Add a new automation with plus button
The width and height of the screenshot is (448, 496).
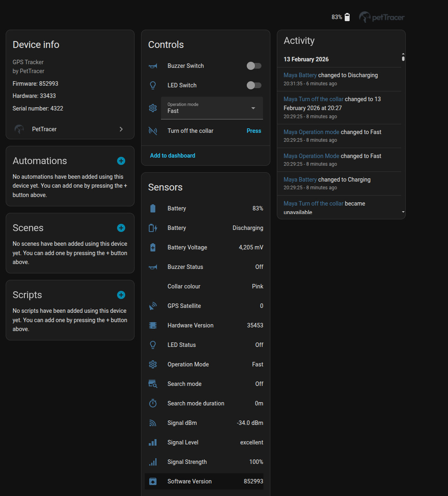[x=121, y=161]
